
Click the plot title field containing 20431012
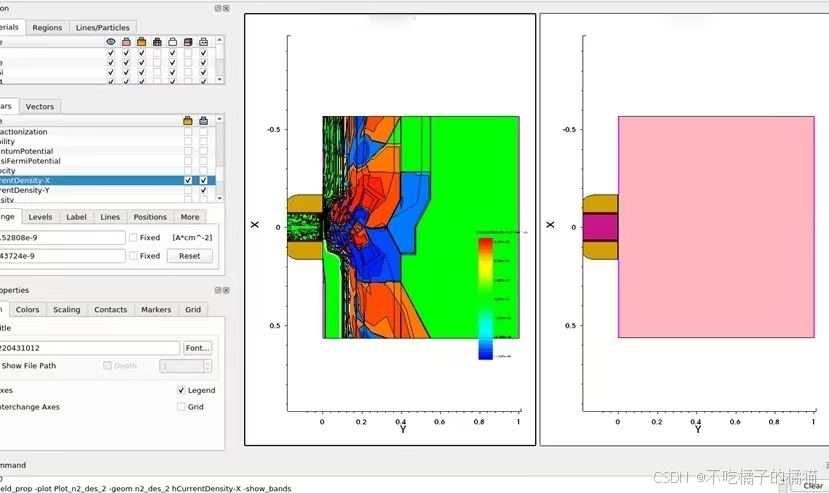(89, 348)
